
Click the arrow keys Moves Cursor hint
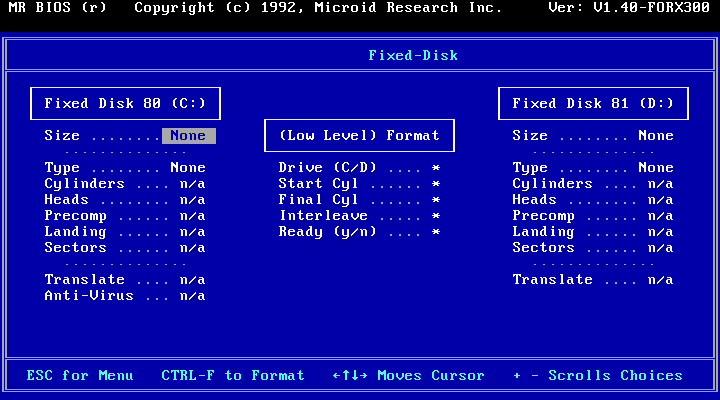(x=408, y=376)
